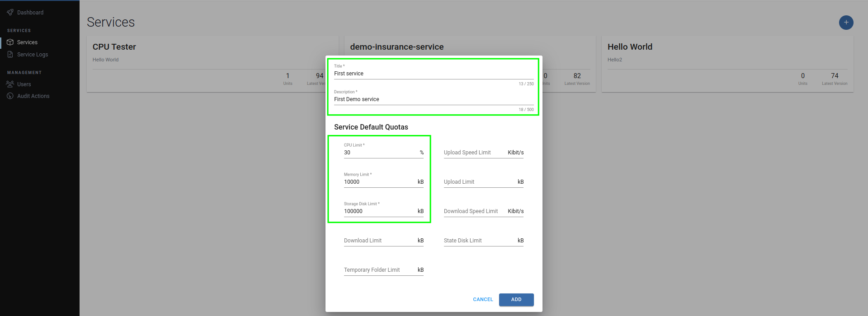Viewport: 868px width, 316px height.
Task: Click the Memory Limit field
Action: (x=383, y=182)
